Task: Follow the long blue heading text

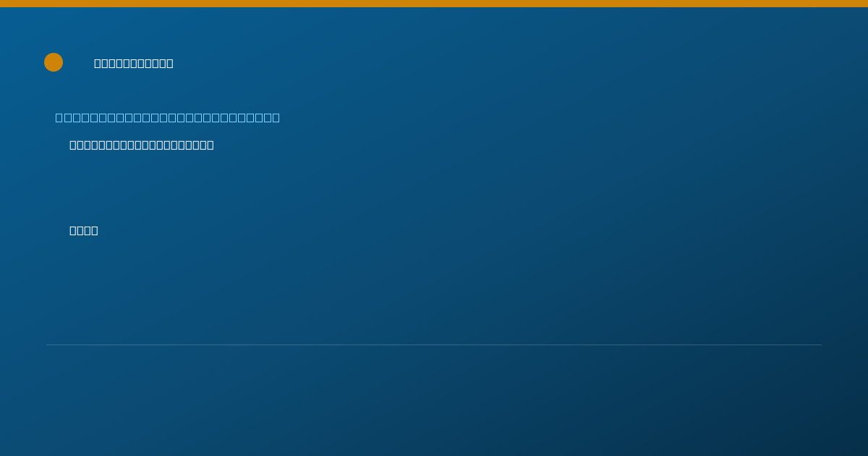Action: (168, 117)
